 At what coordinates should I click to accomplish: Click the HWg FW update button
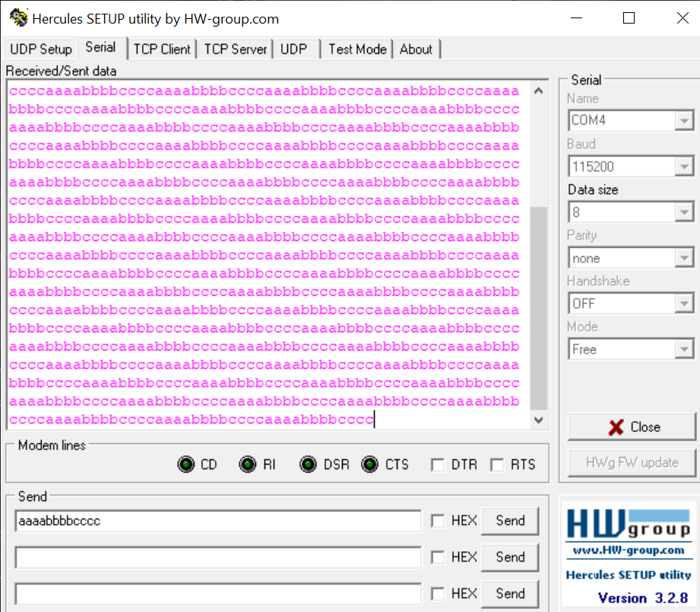coord(631,462)
